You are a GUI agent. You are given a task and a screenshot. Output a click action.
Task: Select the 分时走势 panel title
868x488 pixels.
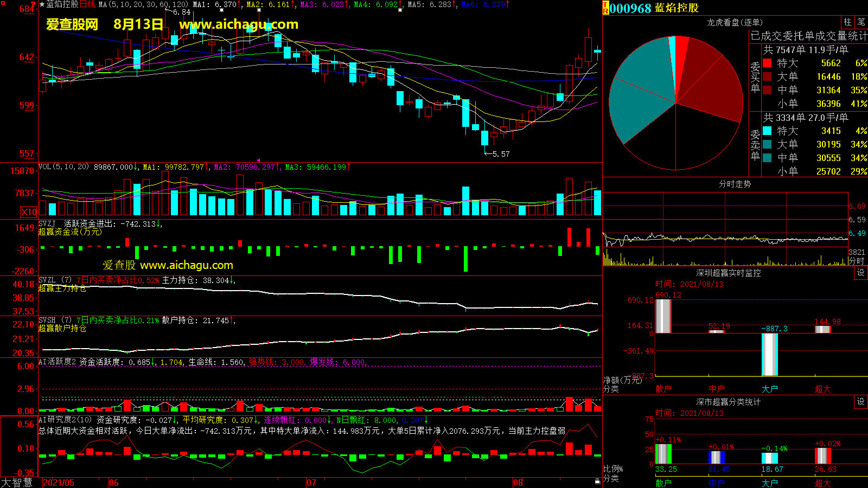click(x=735, y=184)
